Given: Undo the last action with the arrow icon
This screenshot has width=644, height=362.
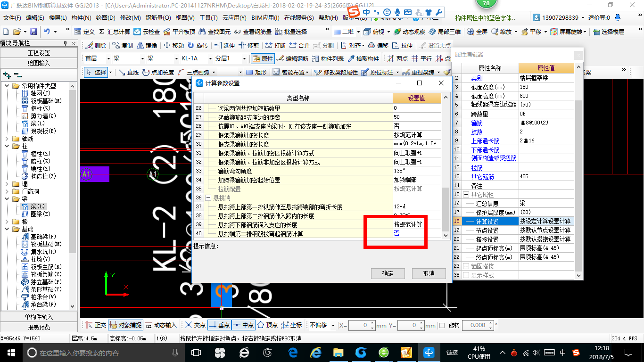Looking at the screenshot, I should tap(47, 32).
